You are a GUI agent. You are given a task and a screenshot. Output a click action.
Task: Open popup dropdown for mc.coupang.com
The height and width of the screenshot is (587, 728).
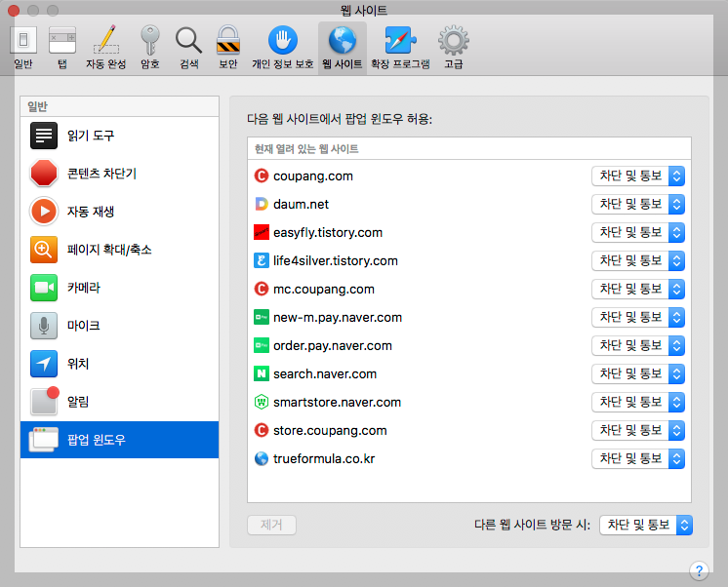[x=638, y=289]
